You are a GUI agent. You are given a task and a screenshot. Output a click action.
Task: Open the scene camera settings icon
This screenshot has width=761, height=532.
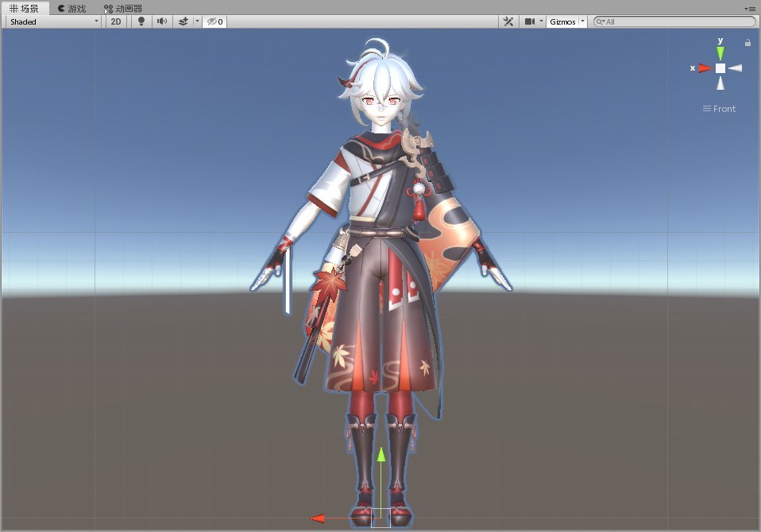[530, 21]
